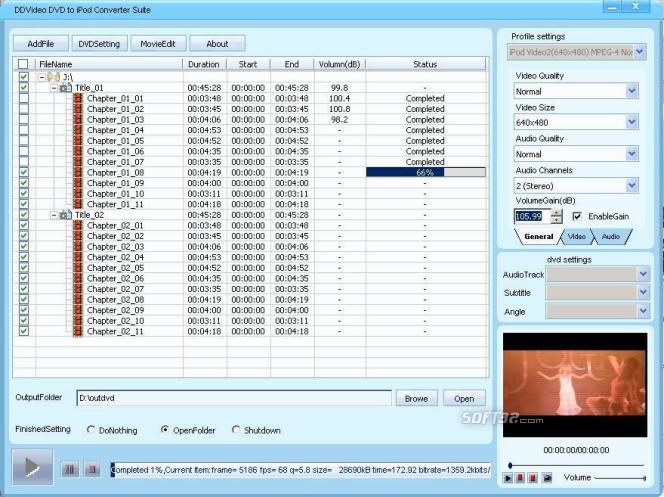Click the film icon of Chapter_01_02

[x=78, y=109]
